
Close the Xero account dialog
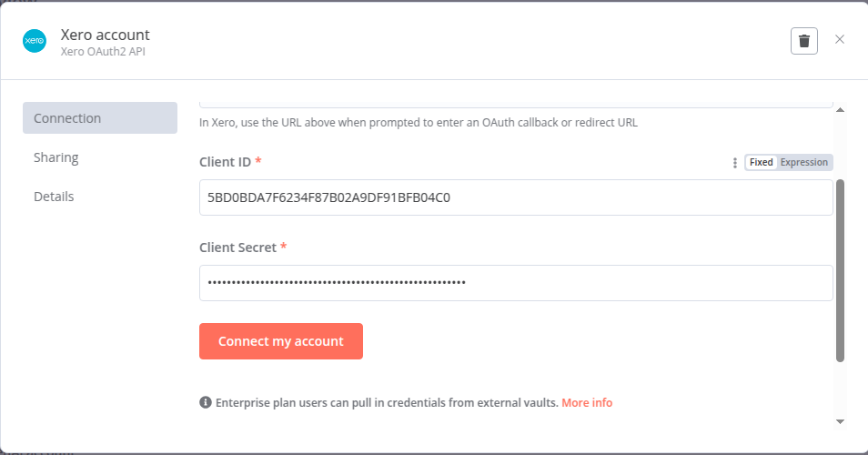pos(840,39)
